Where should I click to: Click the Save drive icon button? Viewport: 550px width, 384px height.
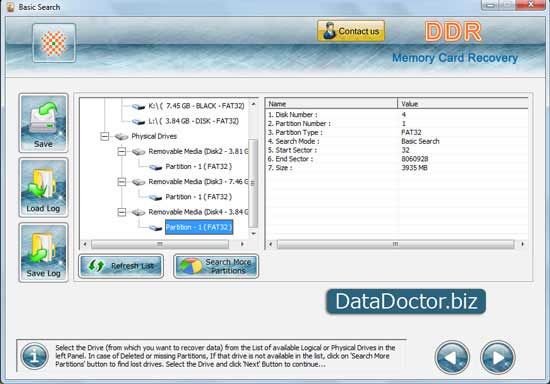click(43, 123)
